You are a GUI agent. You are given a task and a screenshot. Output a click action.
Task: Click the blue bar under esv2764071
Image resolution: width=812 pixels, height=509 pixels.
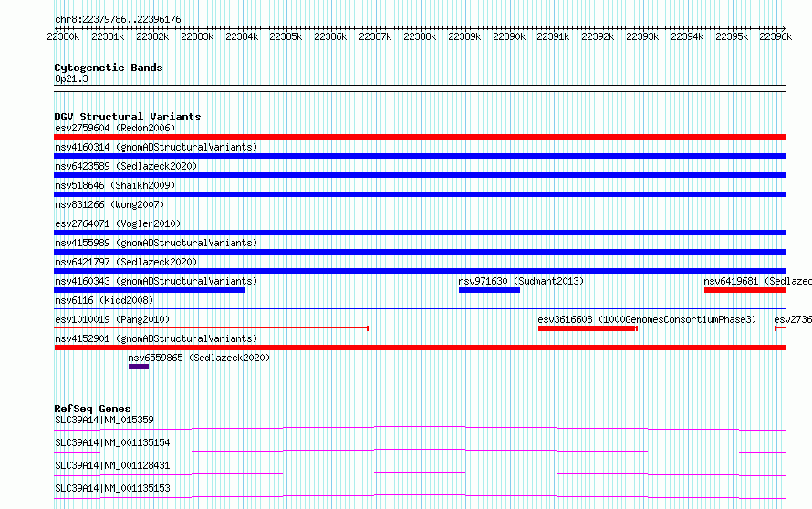click(420, 233)
